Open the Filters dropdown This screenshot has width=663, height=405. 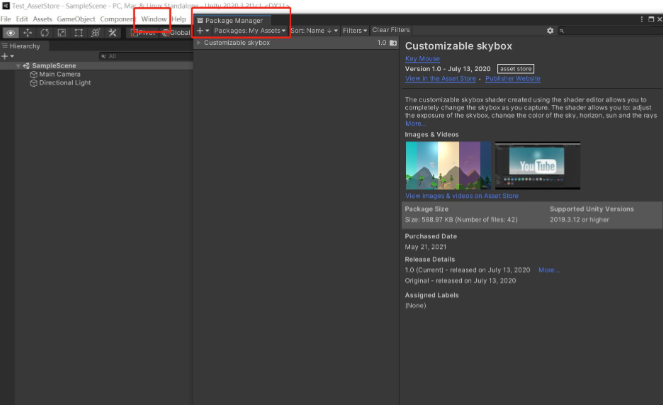tap(354, 31)
